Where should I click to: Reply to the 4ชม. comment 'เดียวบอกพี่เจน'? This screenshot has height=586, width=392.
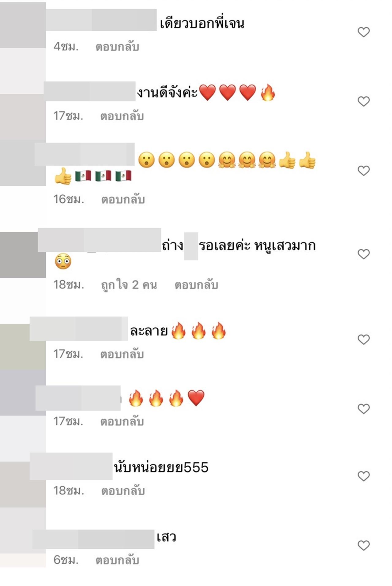(x=117, y=47)
